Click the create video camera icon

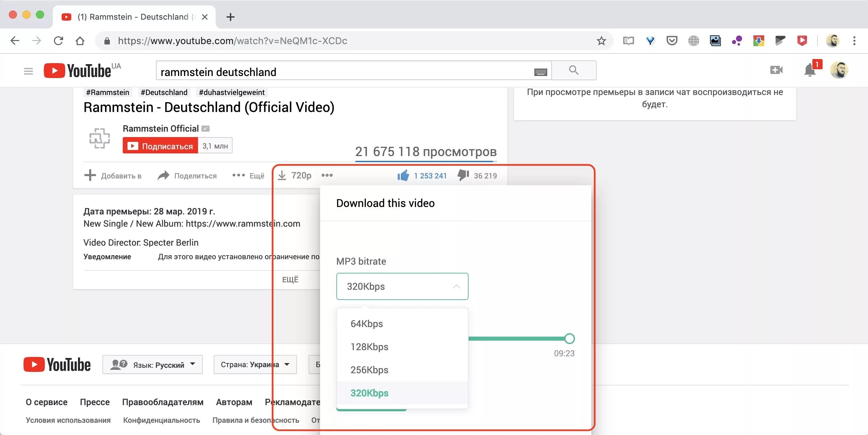(x=776, y=70)
